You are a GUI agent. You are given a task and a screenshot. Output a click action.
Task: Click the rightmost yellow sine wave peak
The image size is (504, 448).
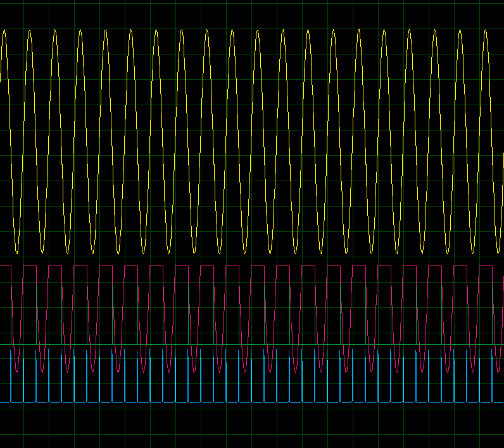pos(486,30)
